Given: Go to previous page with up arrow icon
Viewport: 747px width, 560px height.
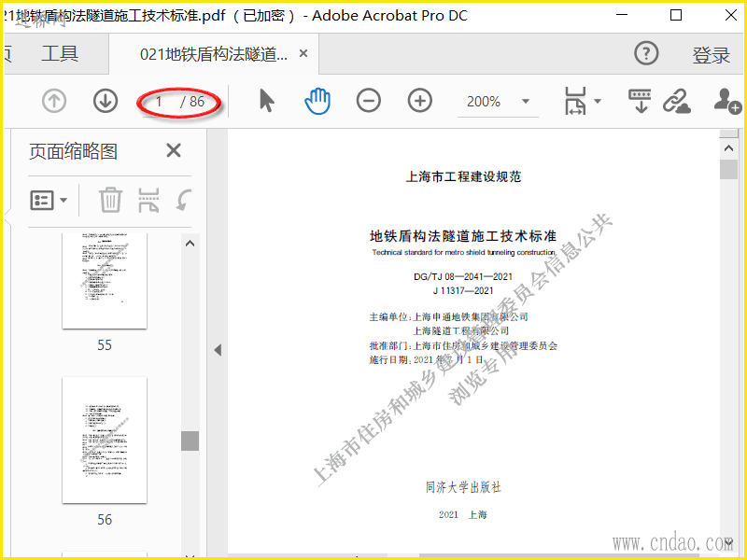Looking at the screenshot, I should 54,101.
